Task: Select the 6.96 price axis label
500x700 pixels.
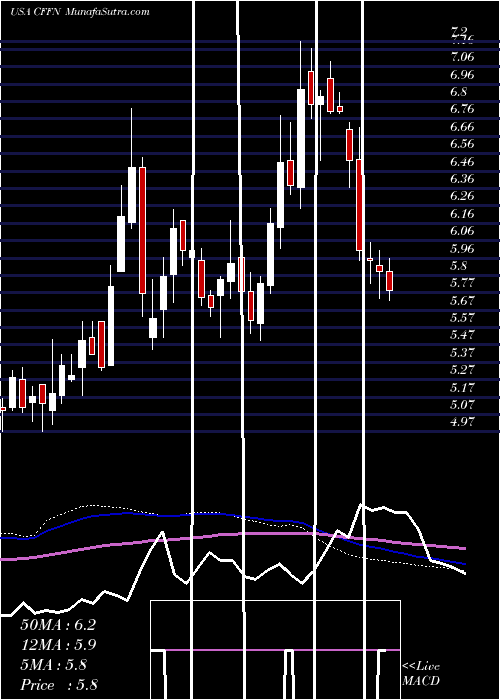Action: pos(462,75)
